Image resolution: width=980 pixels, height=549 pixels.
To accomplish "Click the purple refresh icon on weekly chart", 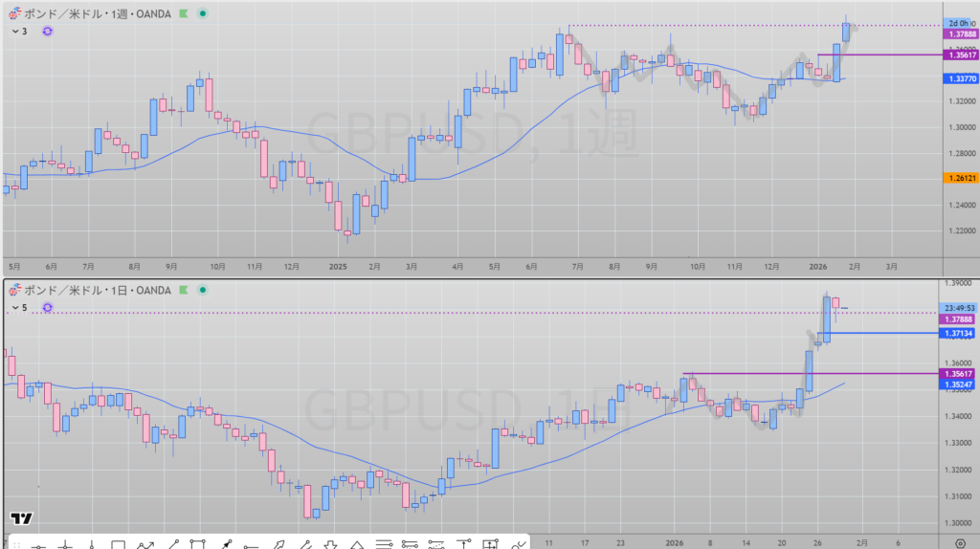I will 48,32.
